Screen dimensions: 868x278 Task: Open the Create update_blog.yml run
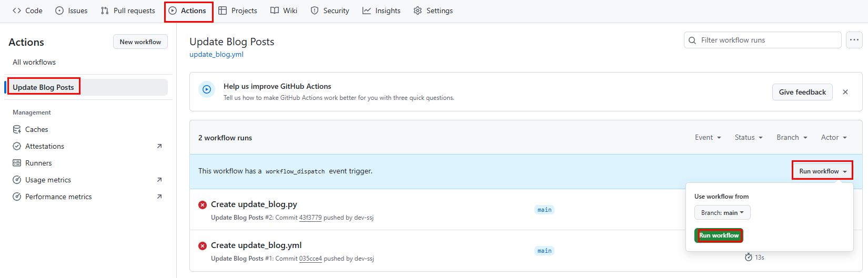point(256,245)
